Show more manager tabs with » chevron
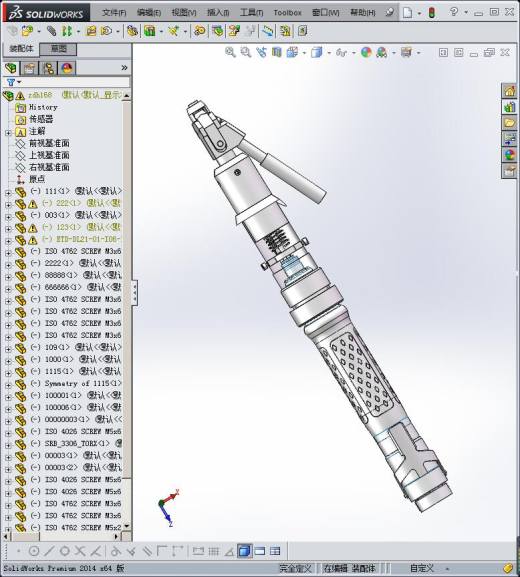520x577 pixels. 124,68
